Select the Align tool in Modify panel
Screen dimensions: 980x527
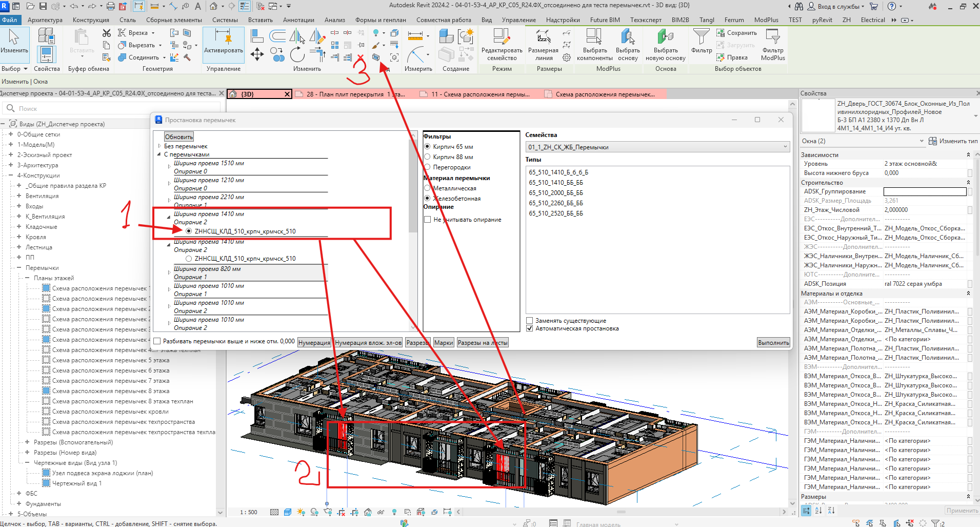257,36
